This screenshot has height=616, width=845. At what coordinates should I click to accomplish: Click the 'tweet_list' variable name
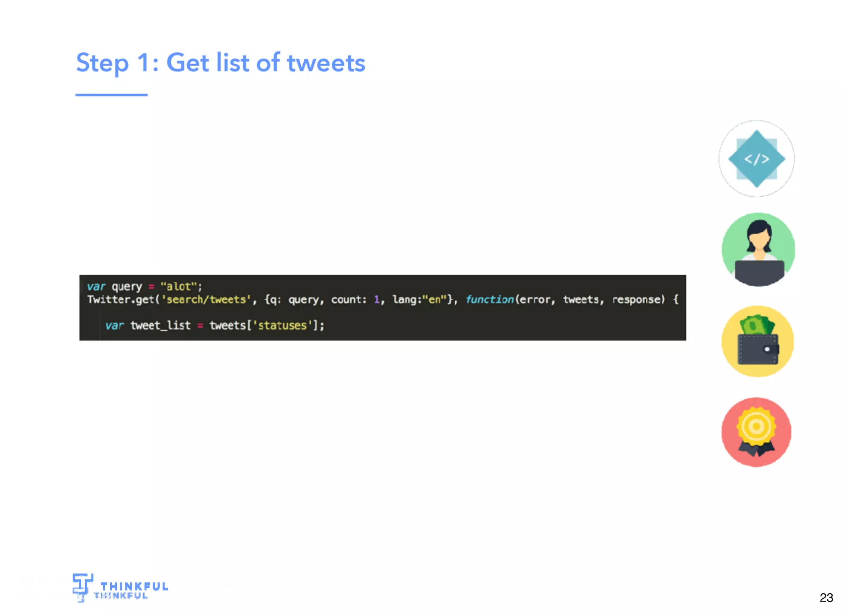tap(161, 325)
